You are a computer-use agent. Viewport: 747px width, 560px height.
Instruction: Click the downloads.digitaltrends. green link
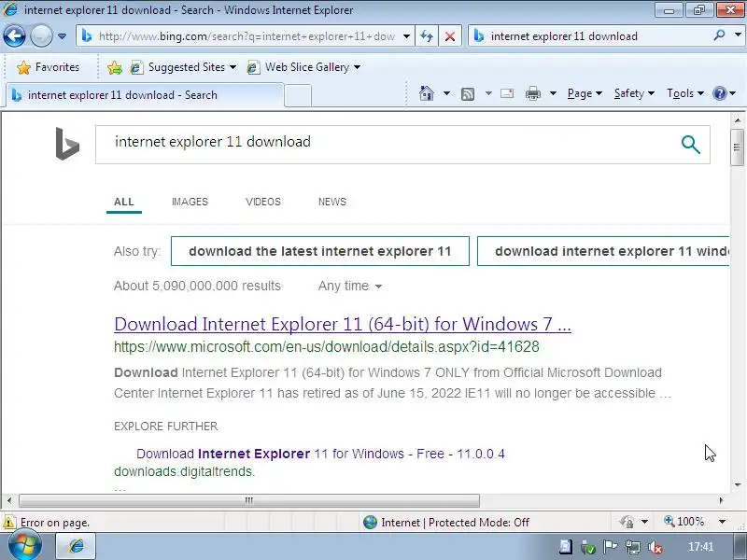[x=184, y=471]
